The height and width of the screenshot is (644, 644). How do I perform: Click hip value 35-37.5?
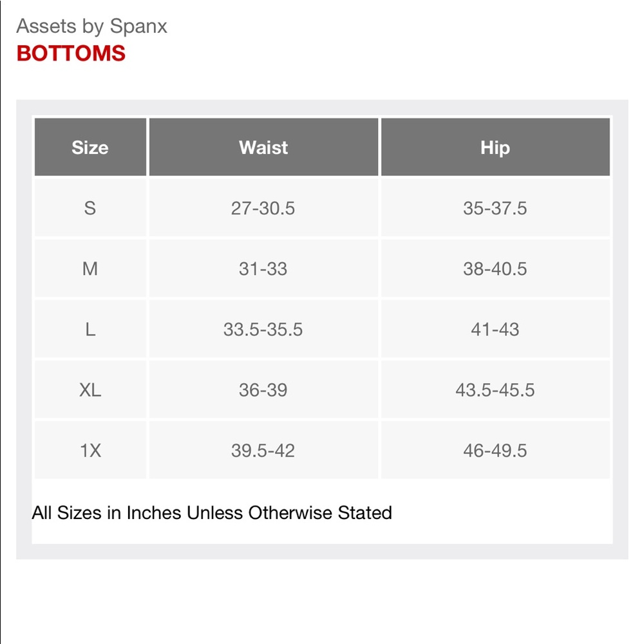[x=495, y=208]
